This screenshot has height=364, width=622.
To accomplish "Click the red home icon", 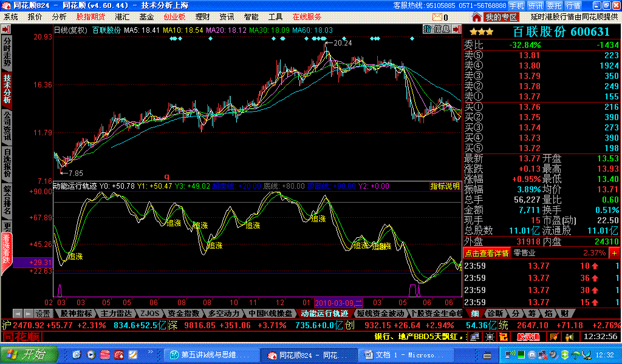I will [476, 17].
